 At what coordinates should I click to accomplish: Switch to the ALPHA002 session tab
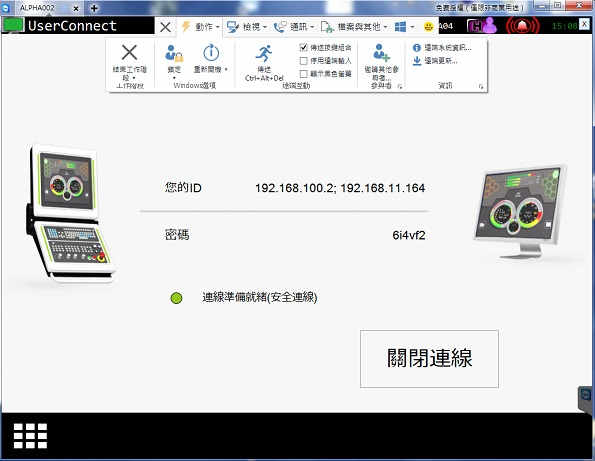pos(37,8)
